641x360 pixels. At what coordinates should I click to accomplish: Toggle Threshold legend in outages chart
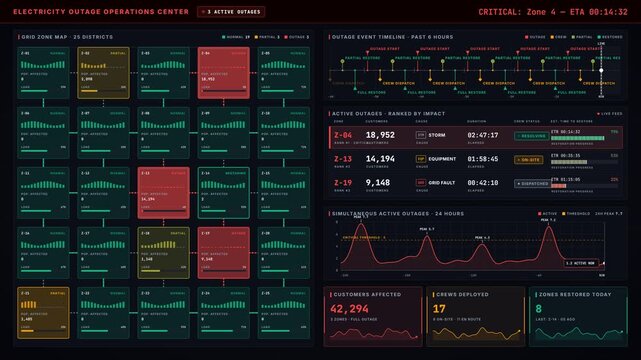click(576, 214)
